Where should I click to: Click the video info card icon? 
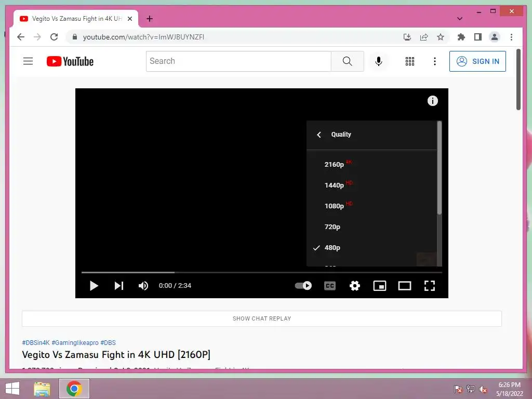click(x=433, y=101)
